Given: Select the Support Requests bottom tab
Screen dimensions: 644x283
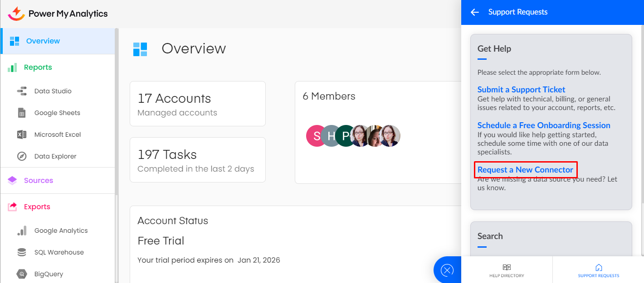Looking at the screenshot, I should pos(598,270).
